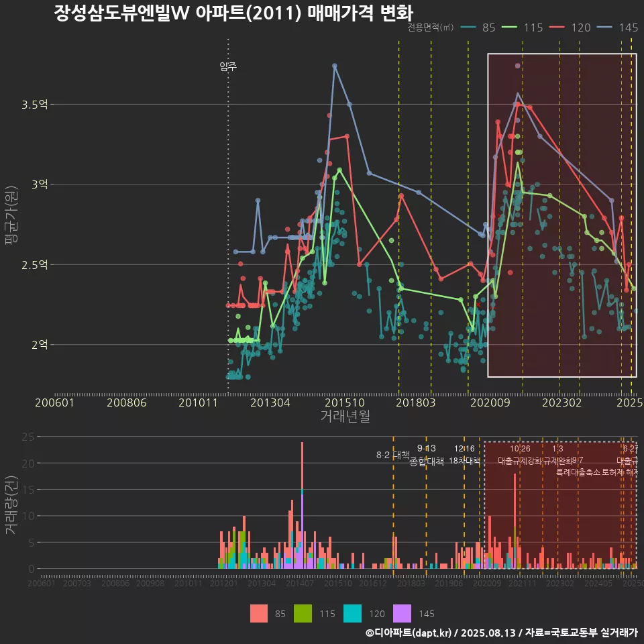Click 201906 on the volume chart x-axis
The image size is (644, 644).
[449, 583]
